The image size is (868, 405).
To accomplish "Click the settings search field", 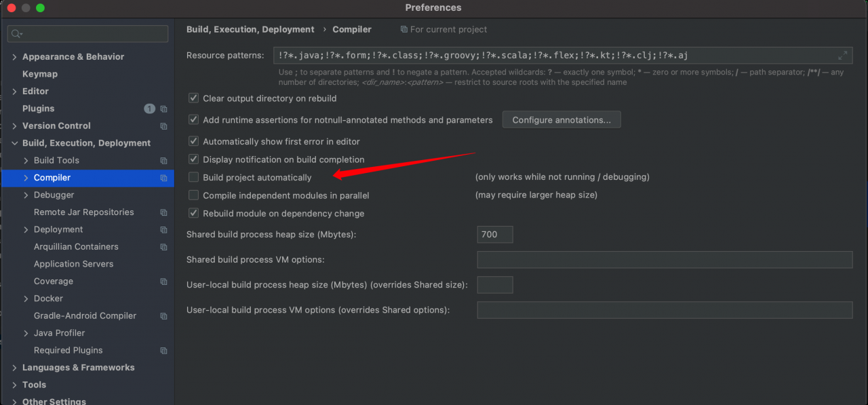I will coord(88,34).
